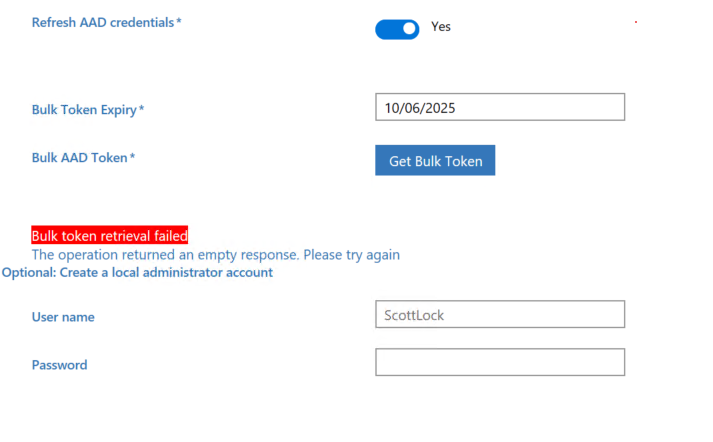
Task: Click the asterisk after Bulk Token Expiry
Action: pyautogui.click(x=141, y=108)
